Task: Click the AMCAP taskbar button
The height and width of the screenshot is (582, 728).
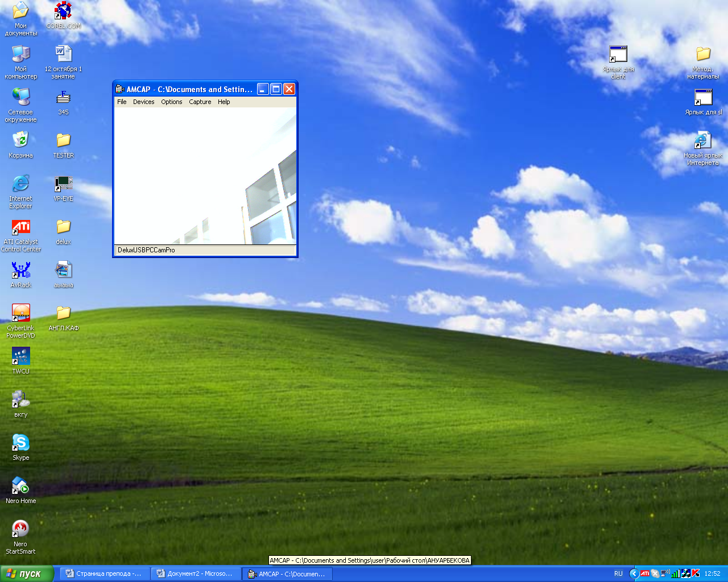Action: tap(287, 573)
